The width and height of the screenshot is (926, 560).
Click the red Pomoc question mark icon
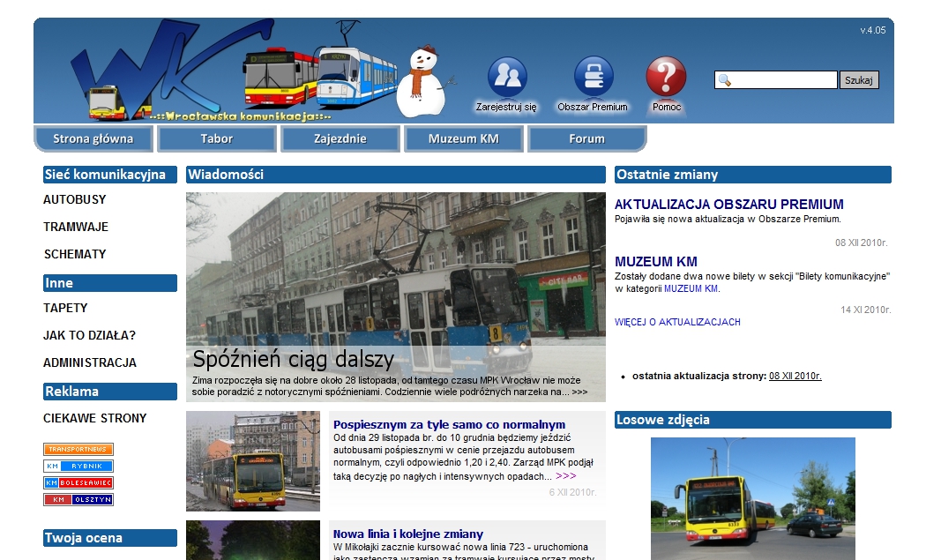coord(666,76)
